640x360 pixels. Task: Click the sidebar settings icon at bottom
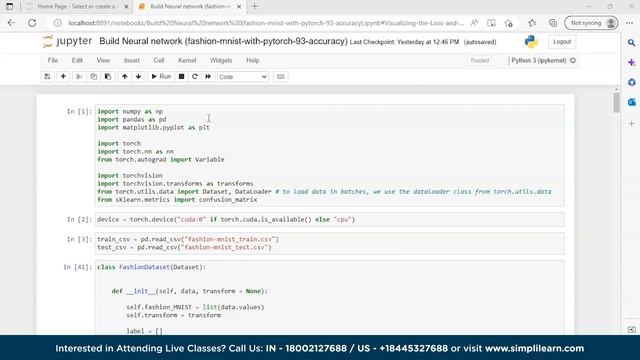[x=631, y=329]
